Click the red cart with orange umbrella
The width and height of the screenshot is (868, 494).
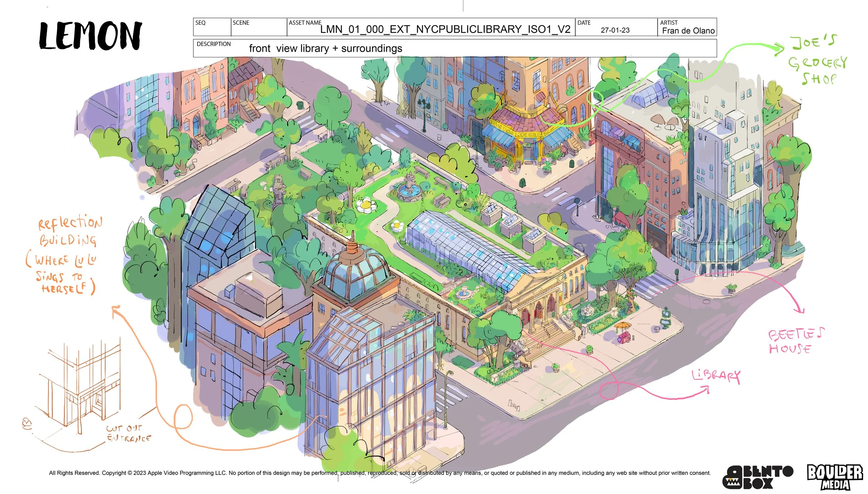point(623,332)
